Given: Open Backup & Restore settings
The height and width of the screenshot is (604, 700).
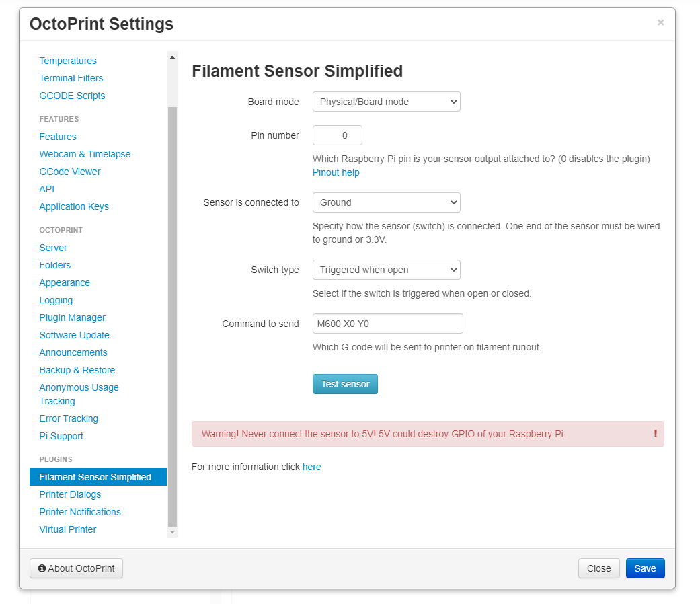Looking at the screenshot, I should coord(77,370).
